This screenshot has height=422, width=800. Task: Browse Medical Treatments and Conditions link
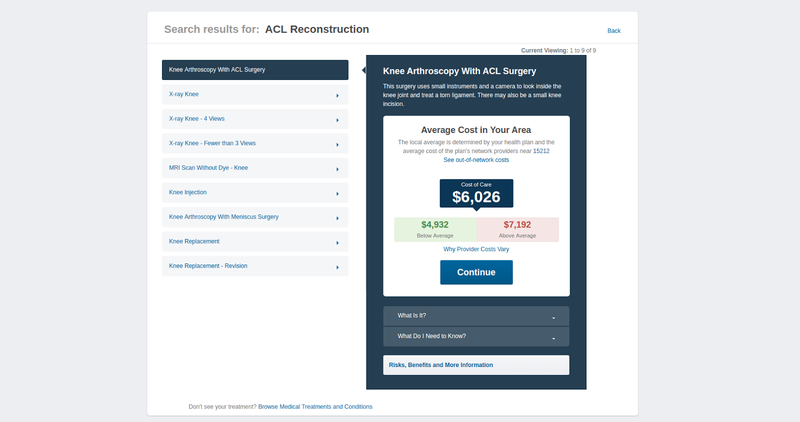point(315,407)
